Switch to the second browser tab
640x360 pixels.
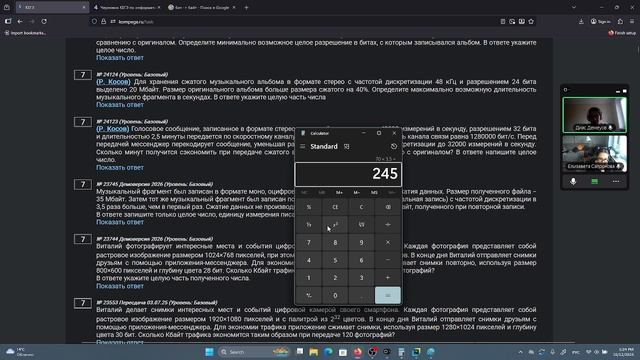127,7
